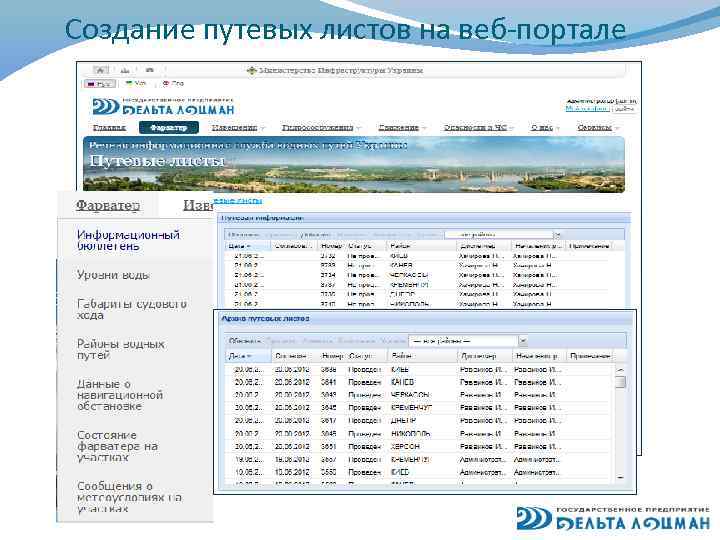Select archive row with district ЧЕРКАССЫ
Viewport: 720px width, 540px height.
pyautogui.click(x=420, y=395)
